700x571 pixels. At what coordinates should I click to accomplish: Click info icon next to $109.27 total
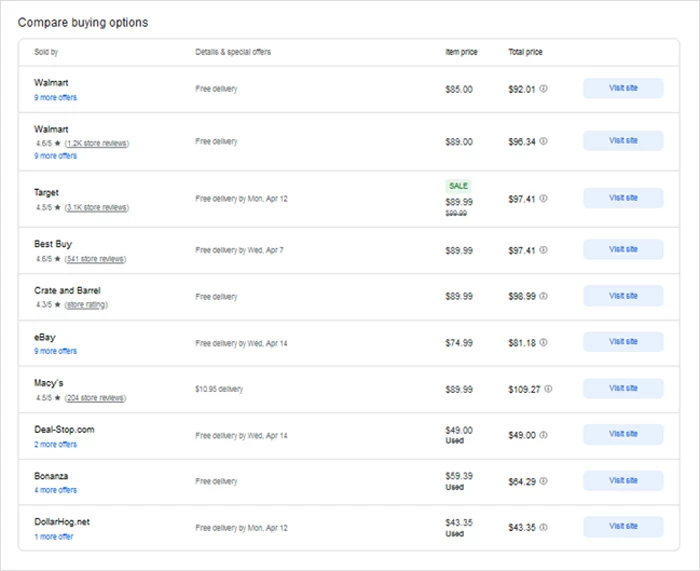click(x=548, y=388)
